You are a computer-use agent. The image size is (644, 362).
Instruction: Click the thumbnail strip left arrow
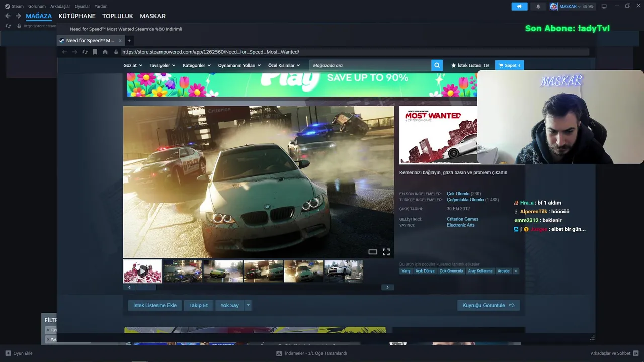click(x=129, y=287)
